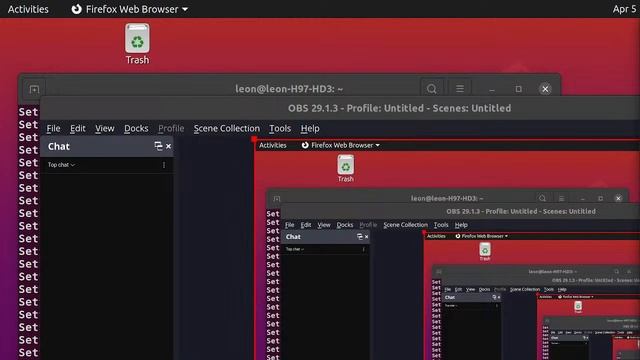Viewport: 640px width, 360px height.
Task: Open the OBS Help menu
Action: point(310,129)
